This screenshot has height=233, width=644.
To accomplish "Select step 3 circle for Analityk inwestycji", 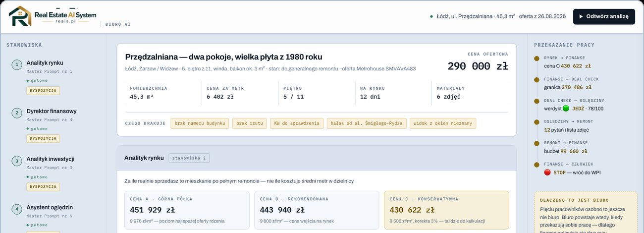I will coord(17,161).
